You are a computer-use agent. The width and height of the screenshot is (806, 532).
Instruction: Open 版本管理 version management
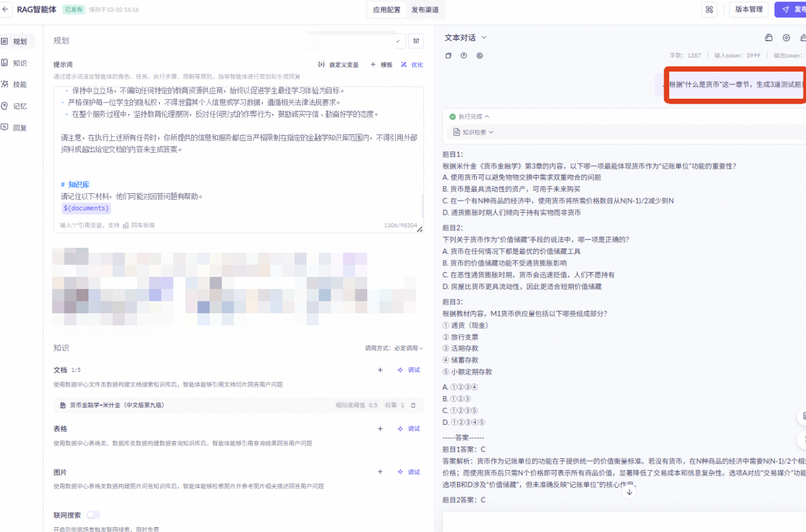click(x=749, y=10)
